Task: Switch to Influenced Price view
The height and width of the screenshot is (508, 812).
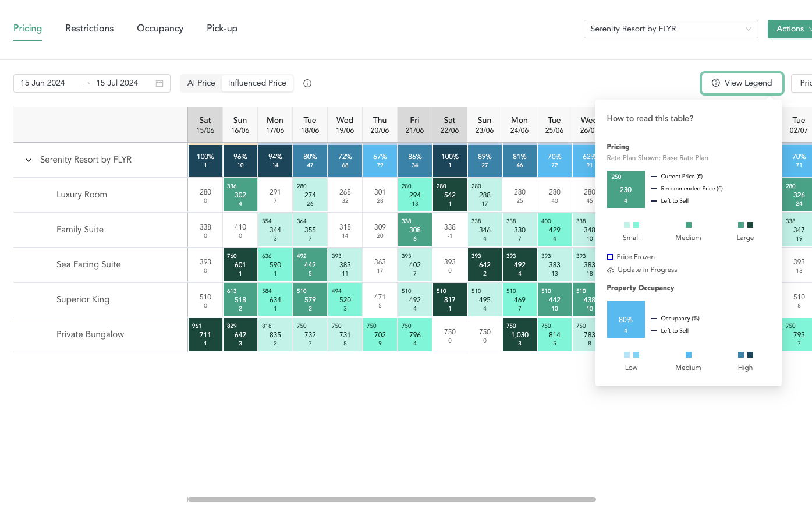Action: pos(257,83)
